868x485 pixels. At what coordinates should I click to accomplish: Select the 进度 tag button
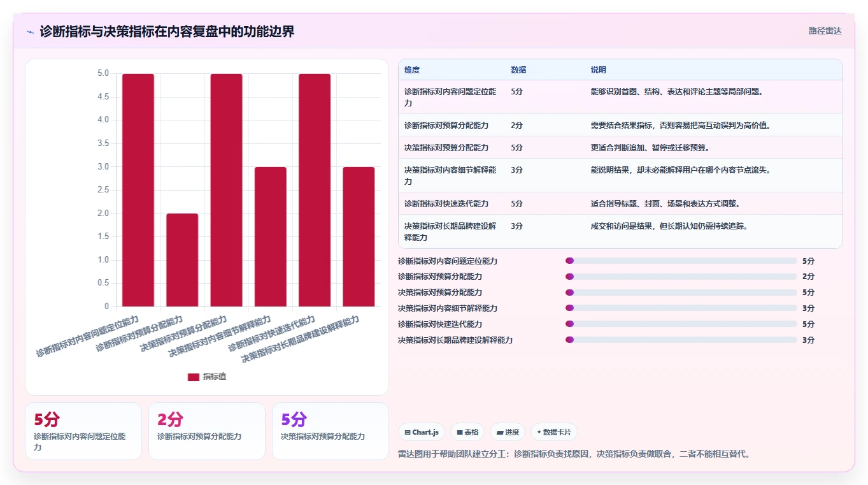[x=508, y=432]
